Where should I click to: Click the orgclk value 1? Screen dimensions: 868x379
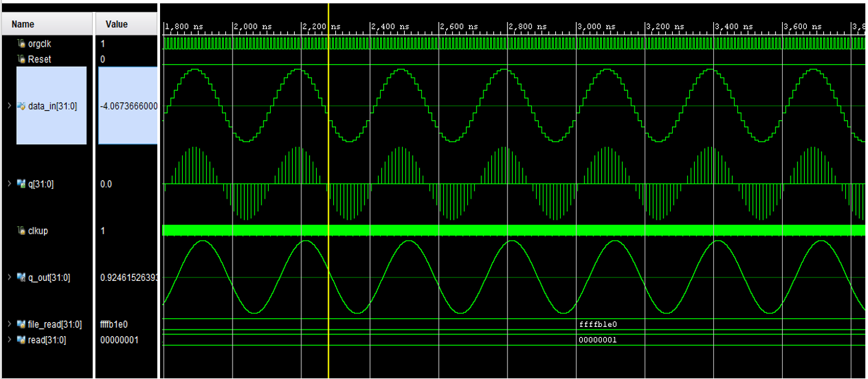click(x=103, y=43)
